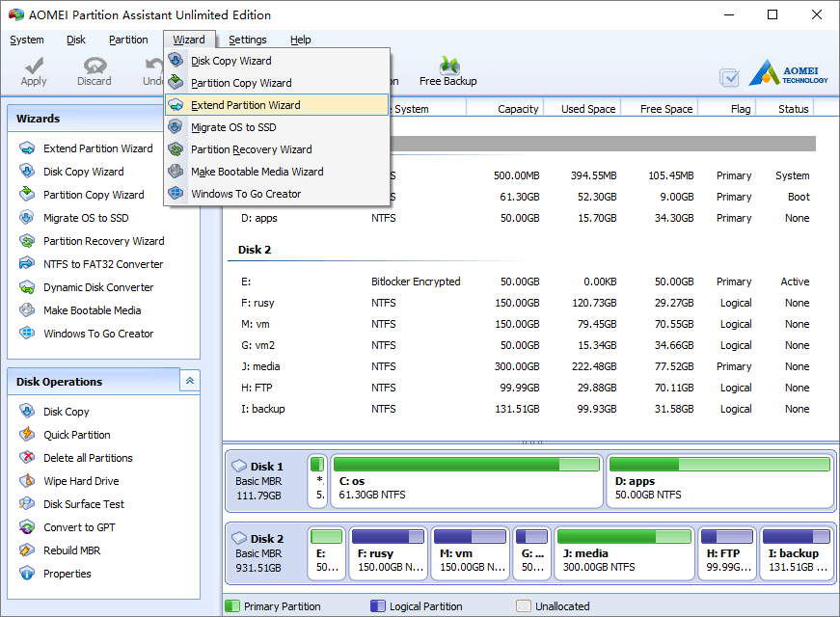Choose Disk Copy Wizard in Wizard menu

click(x=277, y=61)
